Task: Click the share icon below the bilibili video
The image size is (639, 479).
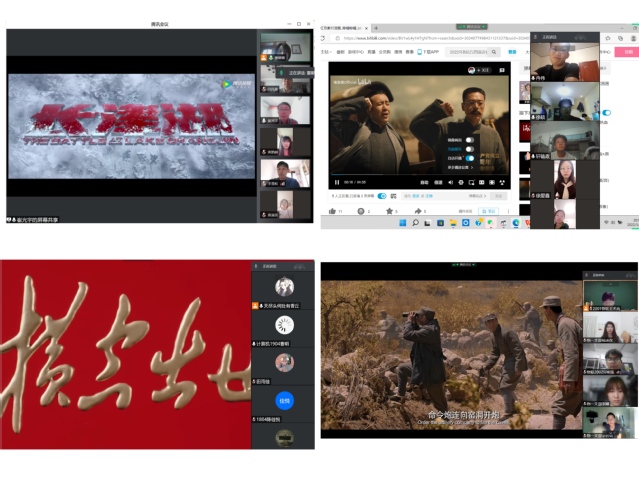Action: click(418, 212)
